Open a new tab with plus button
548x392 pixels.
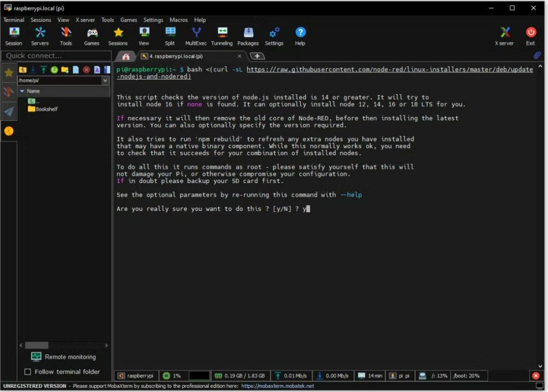257,56
